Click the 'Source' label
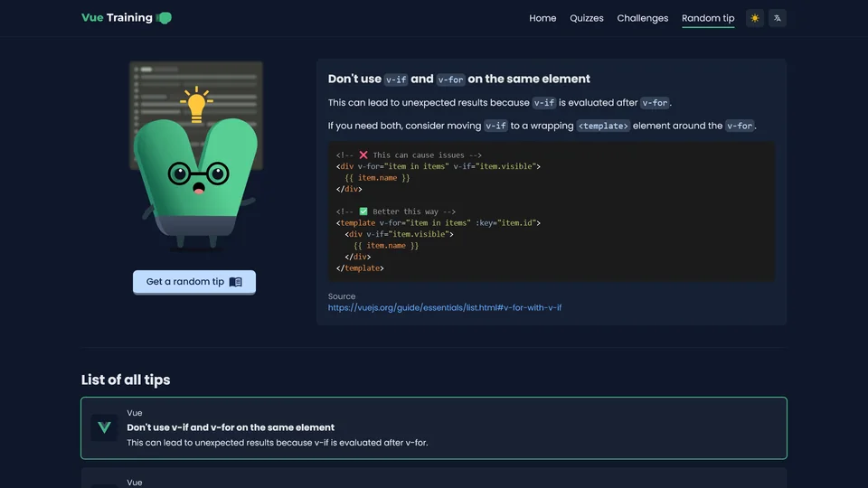The width and height of the screenshot is (868, 488). [x=342, y=296]
